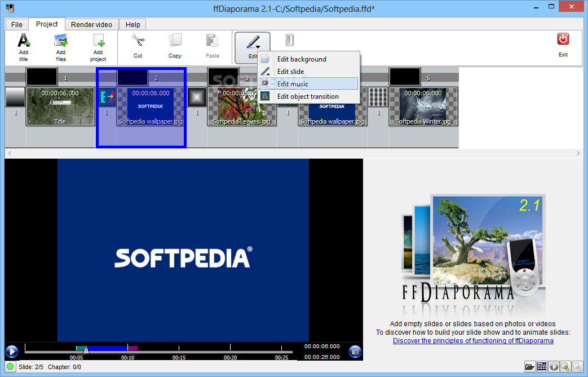Open the Edit button dropdown arrow
Image resolution: width=588 pixels, height=377 pixels.
258,47
